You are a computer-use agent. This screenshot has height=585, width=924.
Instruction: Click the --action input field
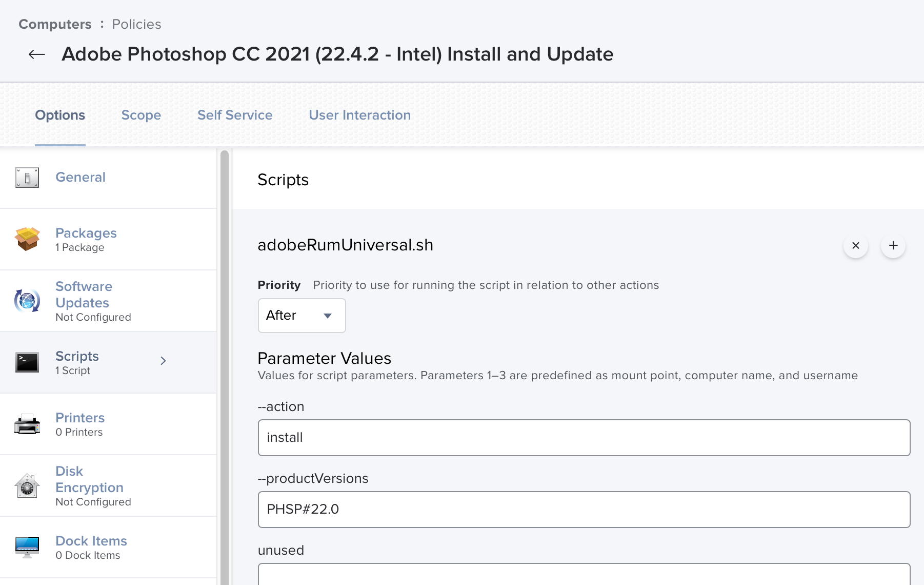[x=584, y=438]
